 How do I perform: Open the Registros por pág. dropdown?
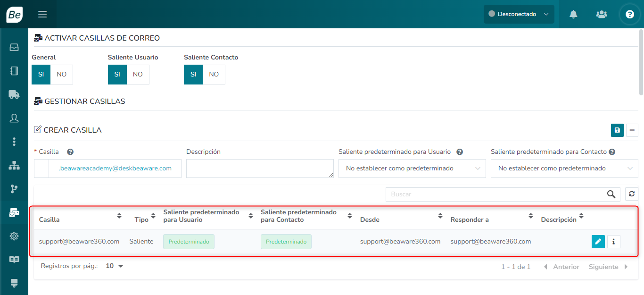(x=115, y=266)
